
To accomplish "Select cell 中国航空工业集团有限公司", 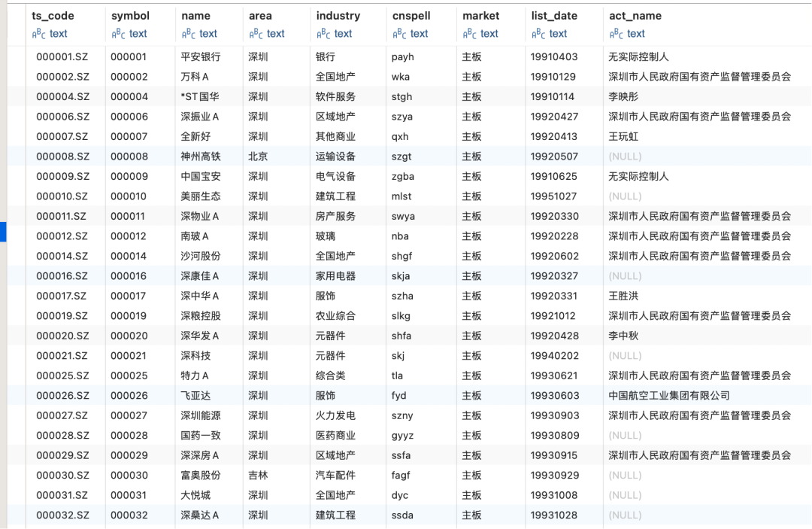I will 669,396.
